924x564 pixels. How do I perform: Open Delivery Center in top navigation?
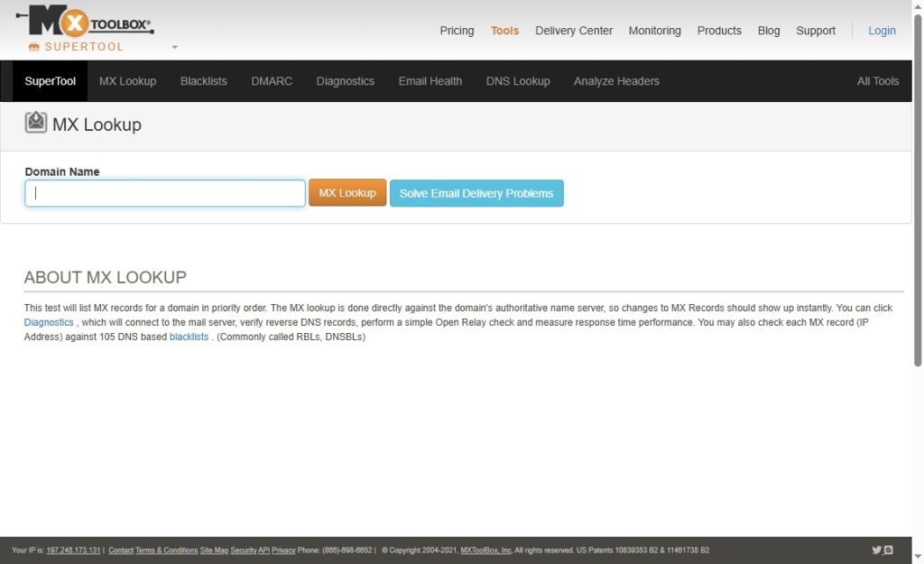(x=573, y=31)
